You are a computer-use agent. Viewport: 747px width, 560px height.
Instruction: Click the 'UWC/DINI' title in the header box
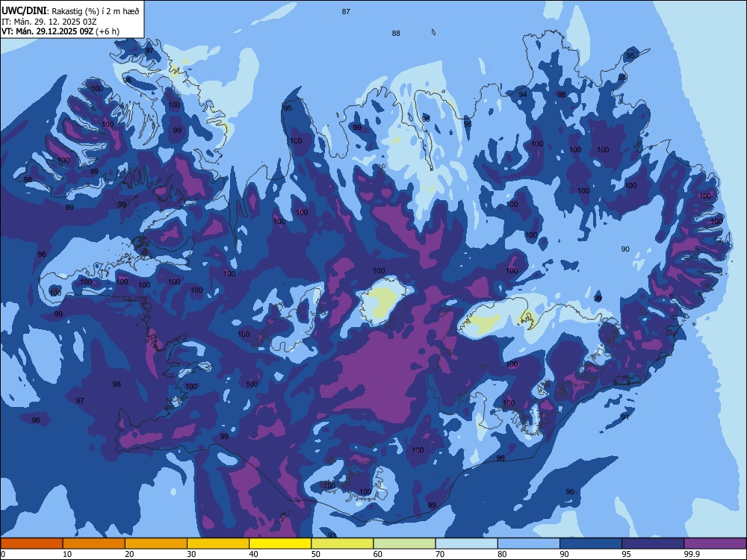coord(25,10)
